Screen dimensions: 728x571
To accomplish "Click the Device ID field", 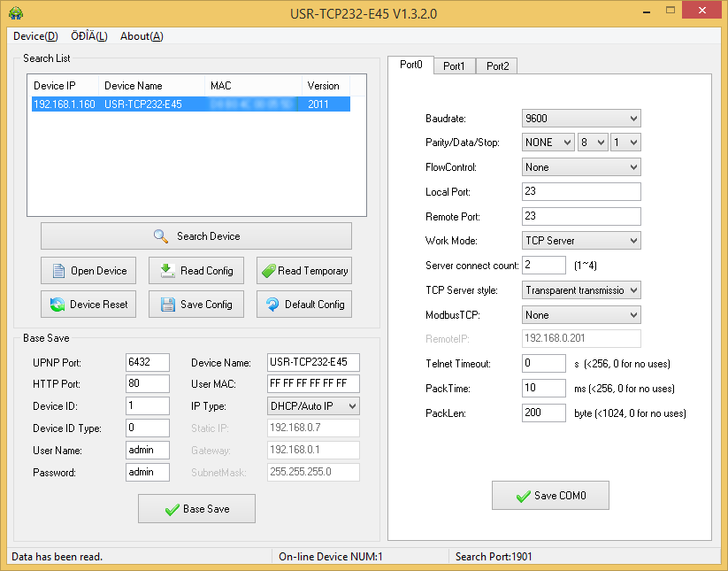I will coord(148,406).
